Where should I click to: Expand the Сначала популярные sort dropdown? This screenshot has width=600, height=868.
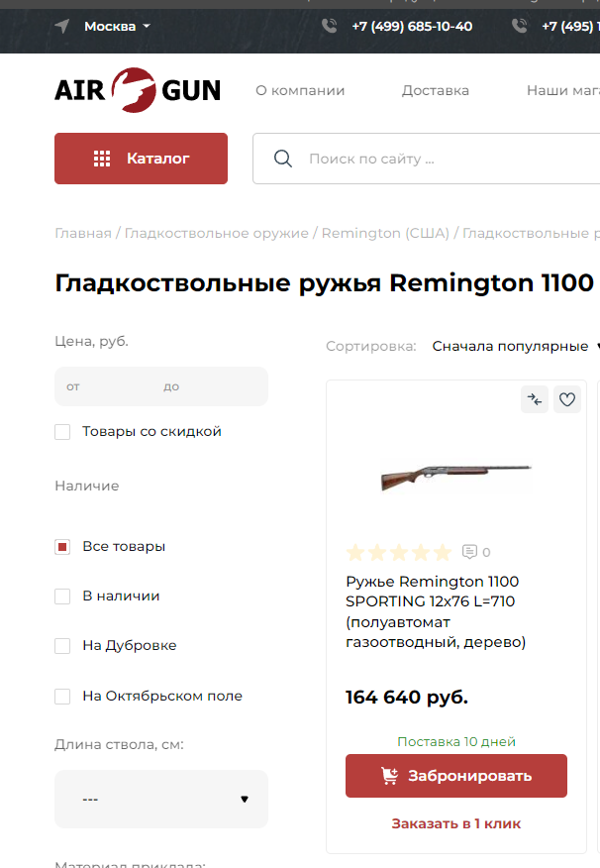tap(517, 347)
